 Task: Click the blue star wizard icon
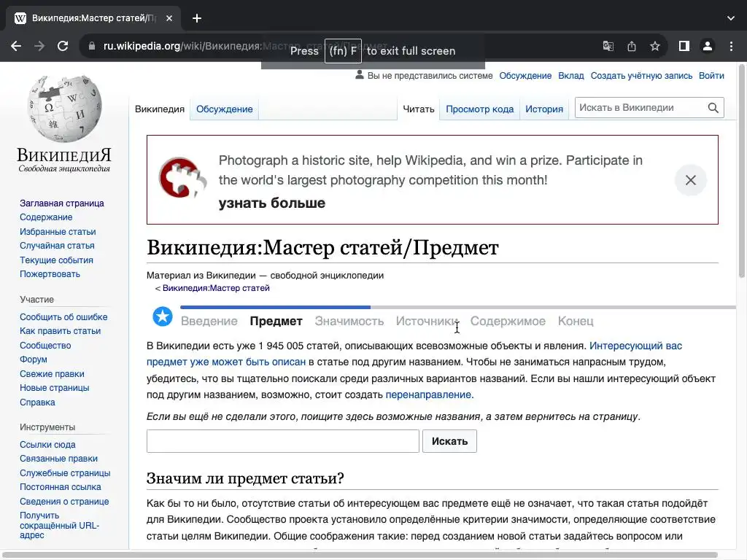tap(163, 316)
